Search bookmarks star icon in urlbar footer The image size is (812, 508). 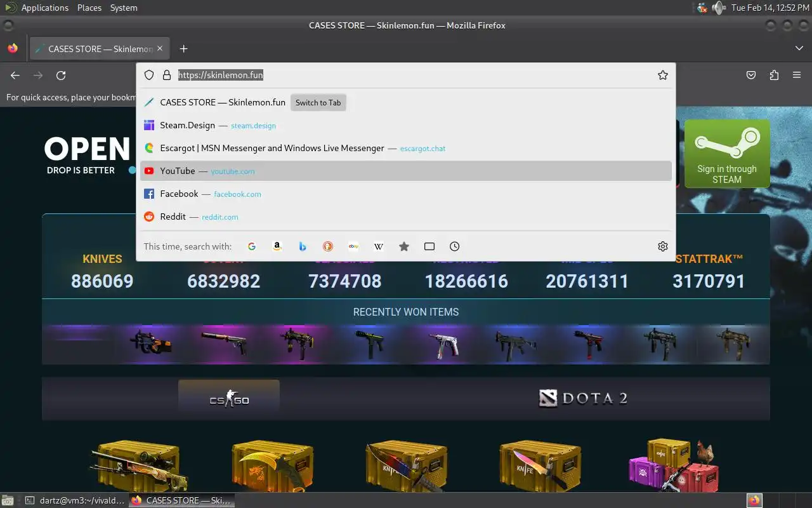(x=404, y=246)
